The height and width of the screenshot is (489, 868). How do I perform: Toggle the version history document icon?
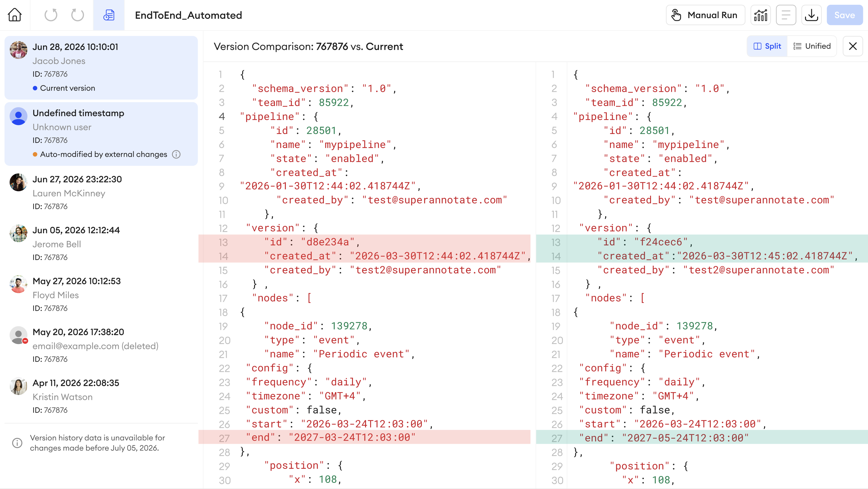(x=109, y=15)
